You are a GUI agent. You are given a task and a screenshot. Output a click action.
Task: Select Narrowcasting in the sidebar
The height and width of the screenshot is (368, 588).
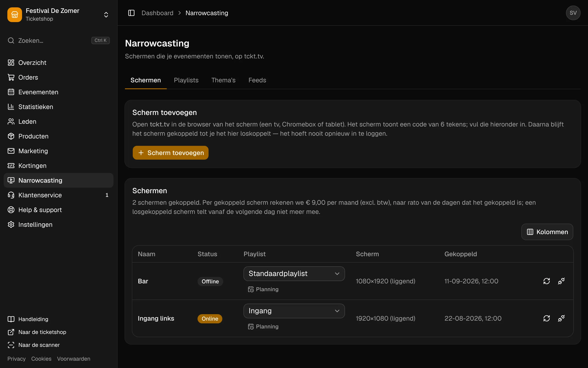59,180
